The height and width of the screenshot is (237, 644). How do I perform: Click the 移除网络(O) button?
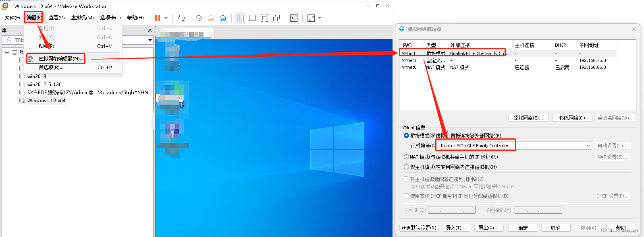(x=572, y=118)
